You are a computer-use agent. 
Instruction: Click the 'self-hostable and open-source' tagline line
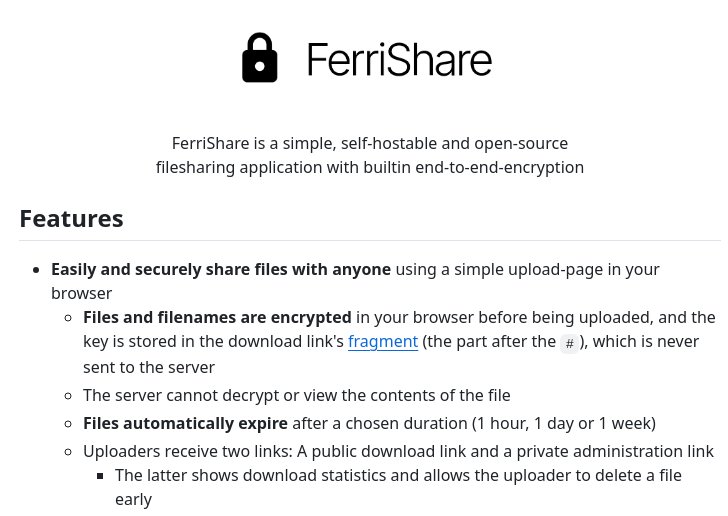[370, 143]
